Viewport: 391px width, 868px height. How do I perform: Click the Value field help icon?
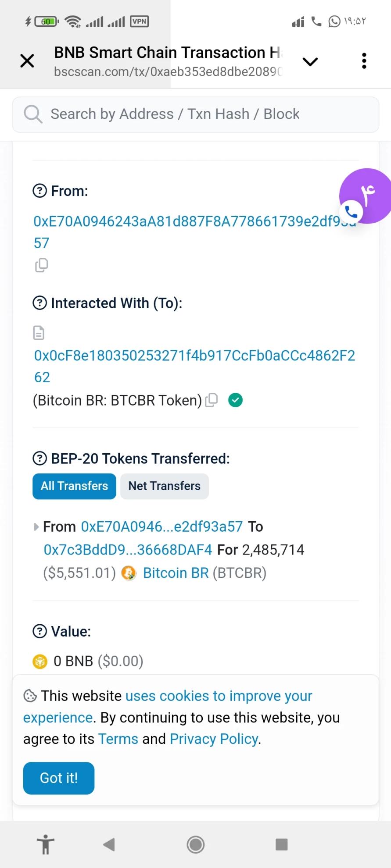pyautogui.click(x=40, y=631)
